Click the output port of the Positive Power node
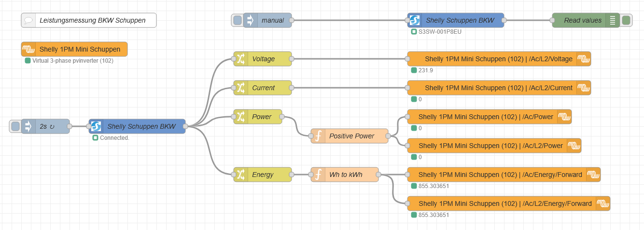Screen dimensions: 644x230 (x=388, y=136)
